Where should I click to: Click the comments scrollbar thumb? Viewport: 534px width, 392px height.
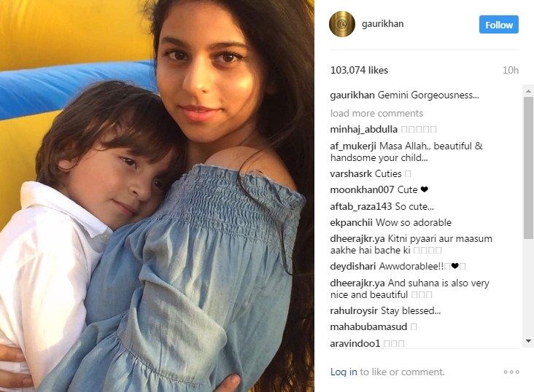click(x=528, y=168)
